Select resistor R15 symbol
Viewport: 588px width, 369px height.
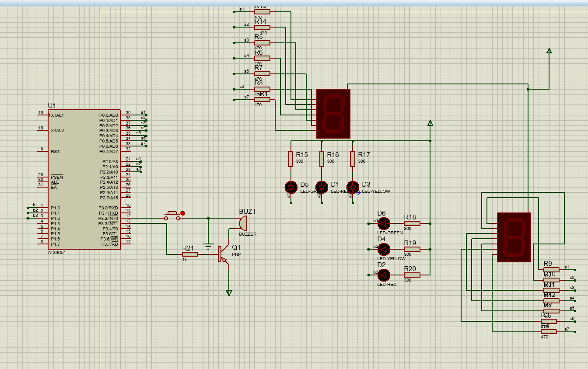tap(290, 159)
